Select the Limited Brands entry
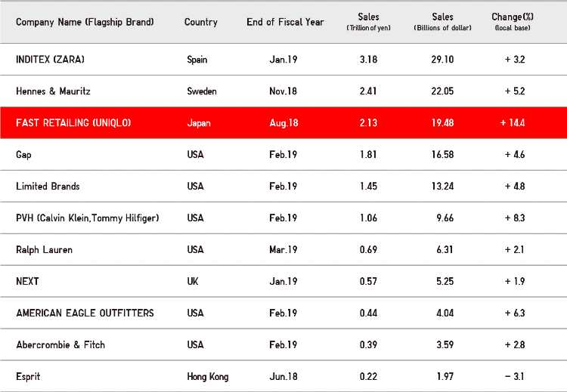The image size is (567, 392). [x=48, y=187]
